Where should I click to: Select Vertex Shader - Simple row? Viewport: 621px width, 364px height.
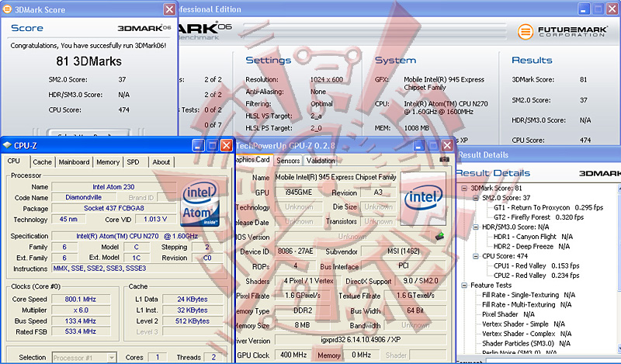pos(523,324)
